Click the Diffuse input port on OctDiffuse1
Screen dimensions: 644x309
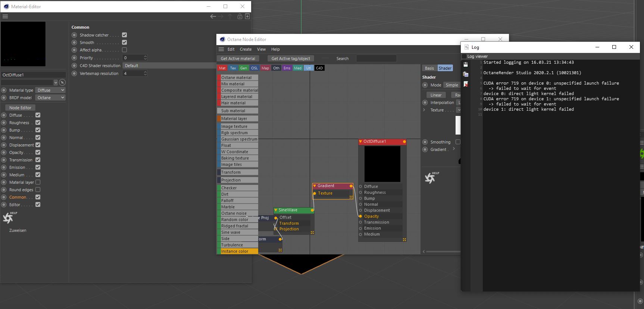[360, 186]
